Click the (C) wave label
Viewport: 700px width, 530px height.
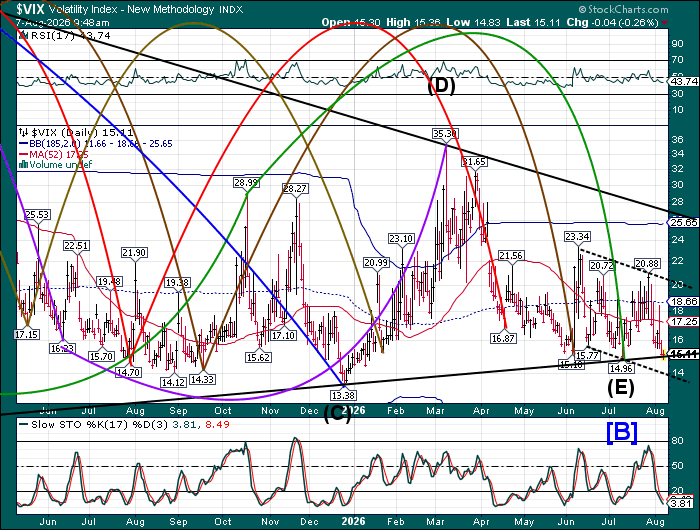pyautogui.click(x=337, y=415)
